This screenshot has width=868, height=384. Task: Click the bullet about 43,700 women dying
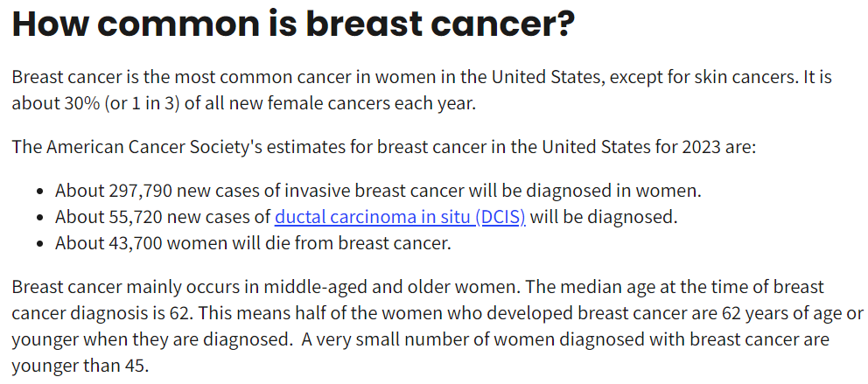[x=253, y=243]
